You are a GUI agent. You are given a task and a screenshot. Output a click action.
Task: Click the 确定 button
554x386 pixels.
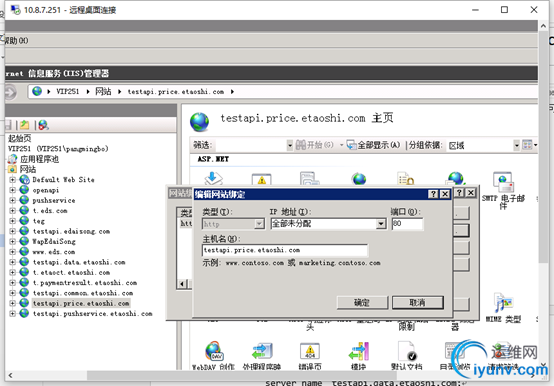click(362, 303)
